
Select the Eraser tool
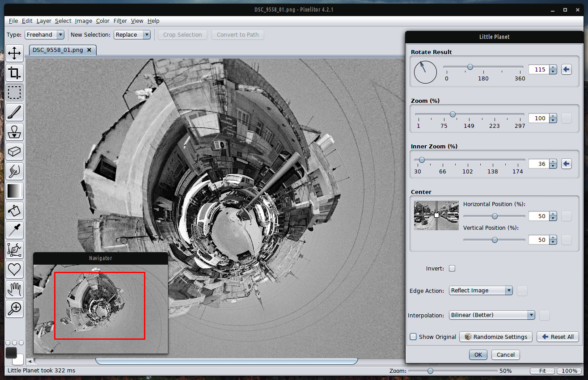[15, 152]
